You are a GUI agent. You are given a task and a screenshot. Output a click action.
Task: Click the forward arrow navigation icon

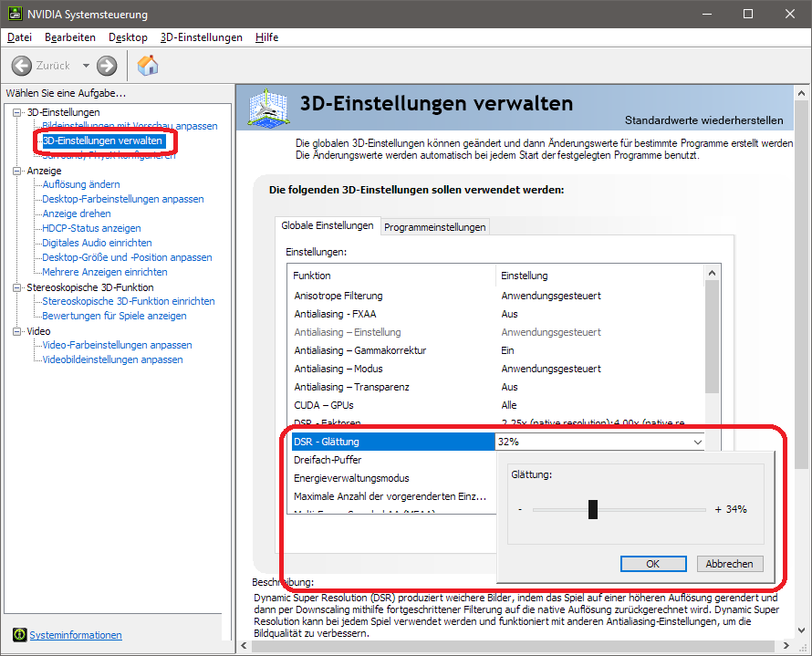click(107, 66)
